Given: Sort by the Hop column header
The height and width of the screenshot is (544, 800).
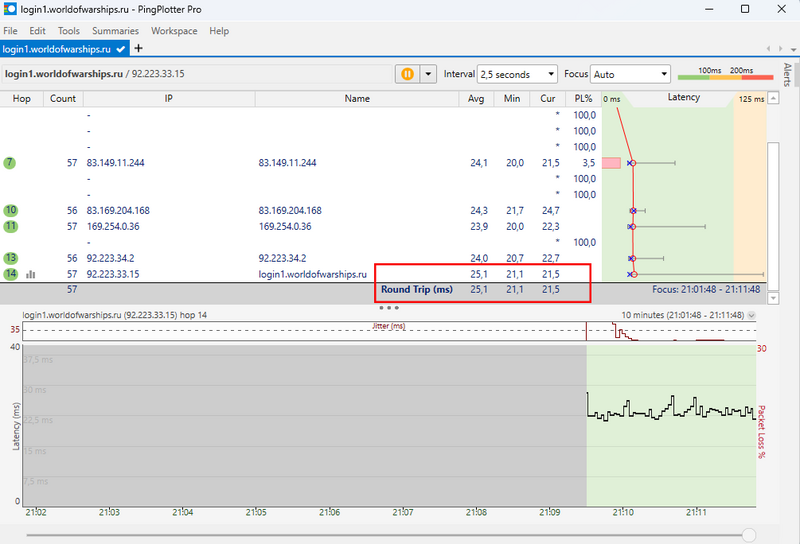Looking at the screenshot, I should coord(21,98).
